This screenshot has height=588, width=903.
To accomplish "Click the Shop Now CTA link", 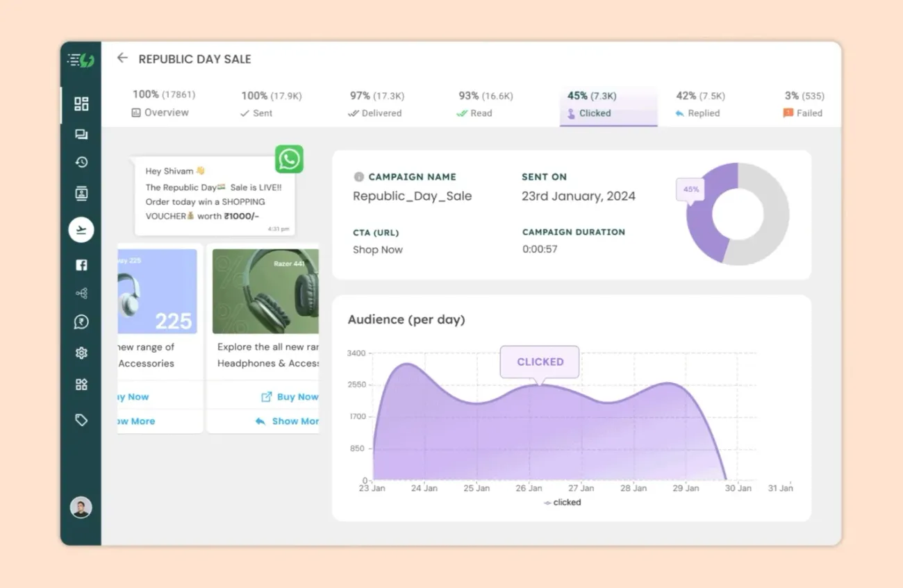I will coord(378,249).
